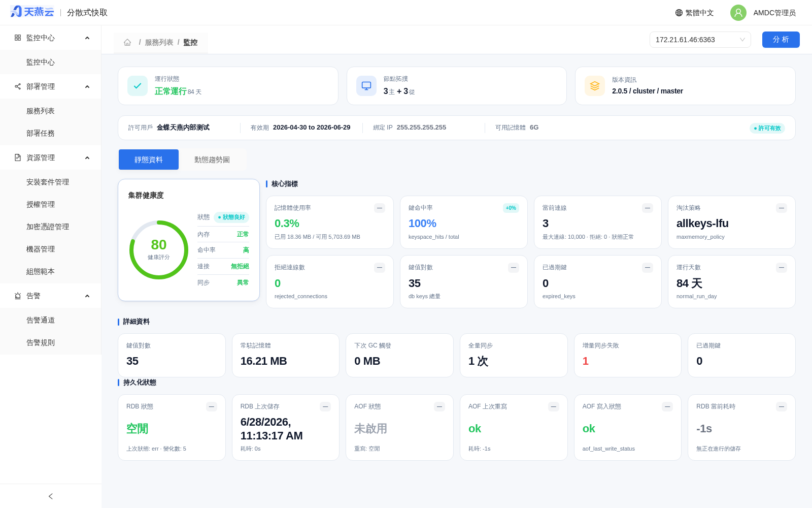812x508 pixels.
Task: Click the 狀態良好 status badge
Action: coord(231,217)
